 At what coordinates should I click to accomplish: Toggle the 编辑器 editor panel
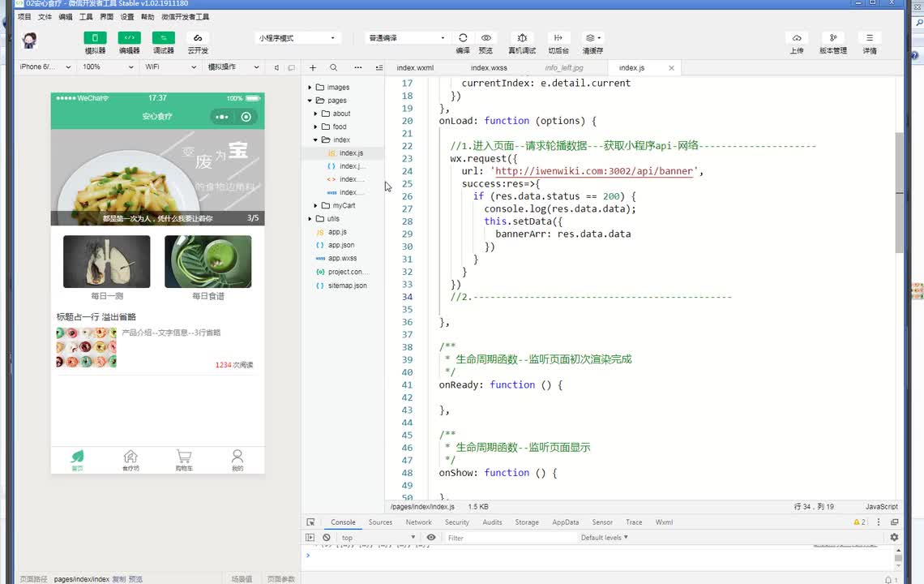(x=129, y=38)
